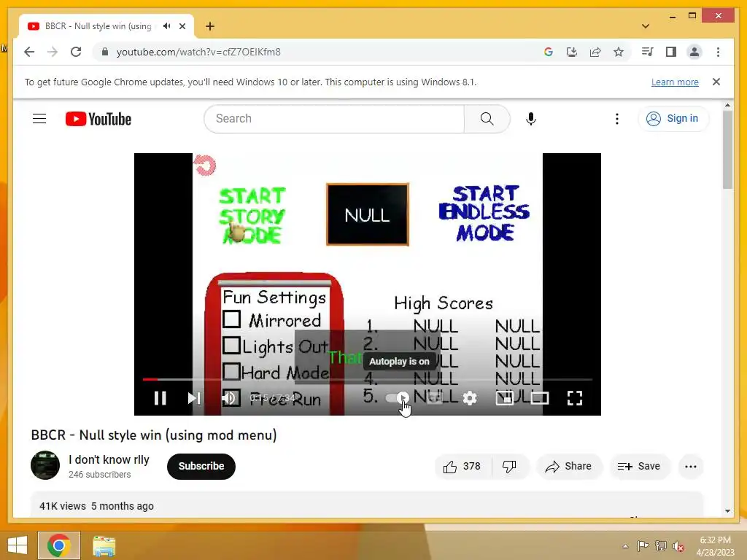Open File Explorer from taskbar
The height and width of the screenshot is (560, 747).
104,545
